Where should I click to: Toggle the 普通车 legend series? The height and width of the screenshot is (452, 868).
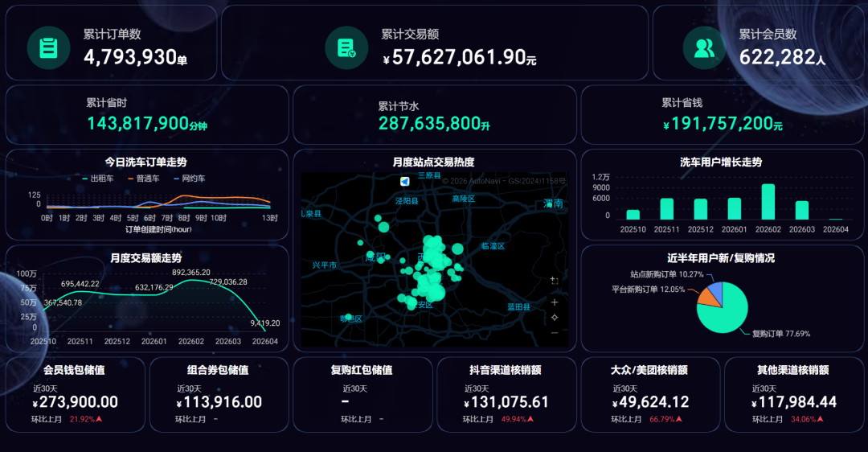143,179
